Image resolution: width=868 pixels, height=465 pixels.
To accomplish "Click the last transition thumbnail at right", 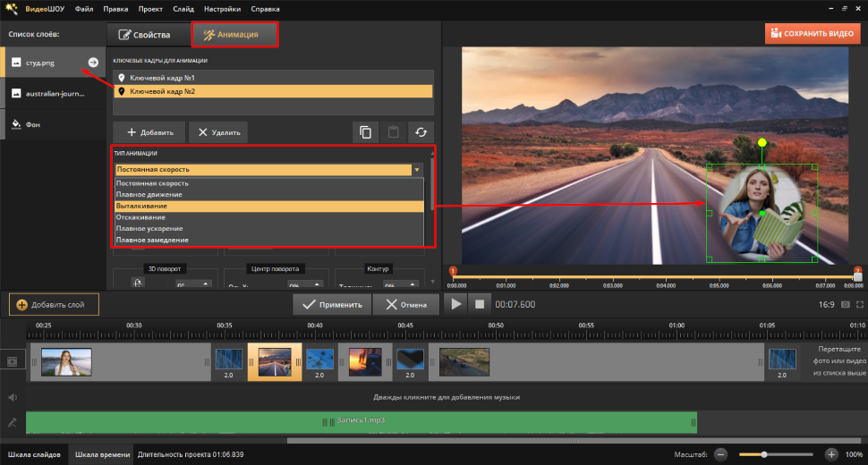I will coord(782,360).
